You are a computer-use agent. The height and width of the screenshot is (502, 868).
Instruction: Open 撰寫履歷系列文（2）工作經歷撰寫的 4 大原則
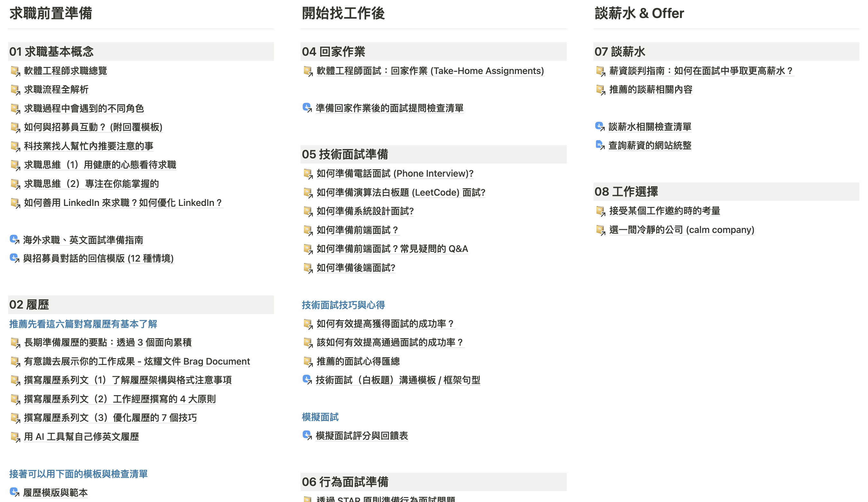pos(120,399)
